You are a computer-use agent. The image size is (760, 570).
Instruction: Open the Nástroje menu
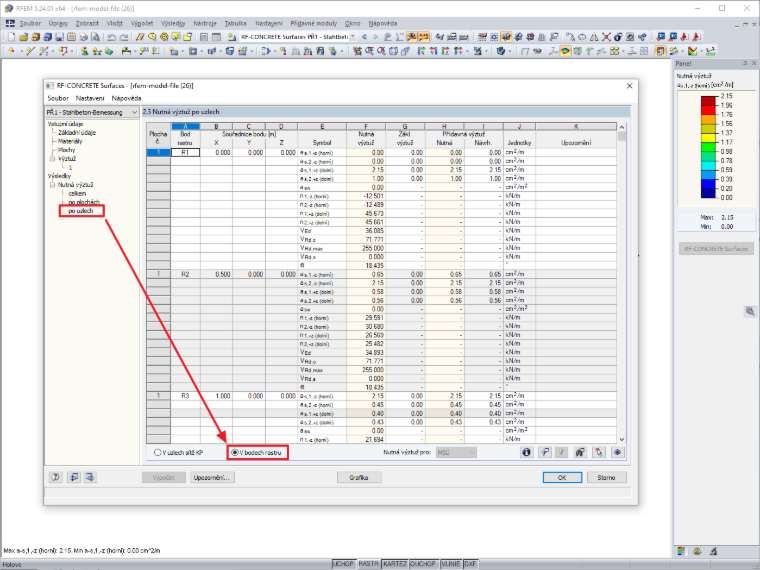coord(205,23)
